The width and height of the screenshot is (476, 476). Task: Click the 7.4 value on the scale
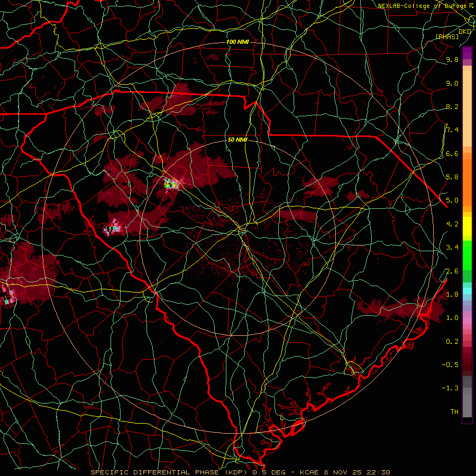[x=452, y=130]
